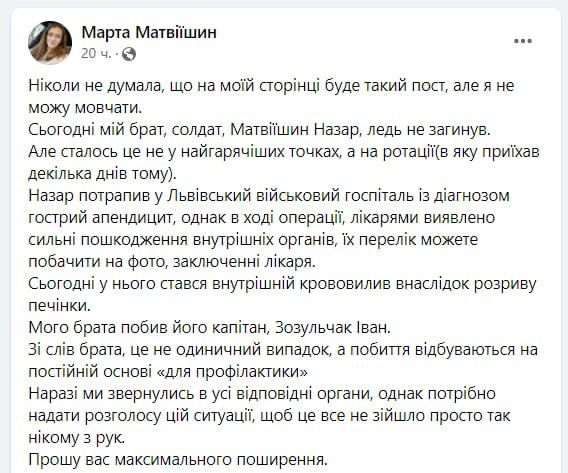Click the line beginning 'Наразі ми звернулись'
Screen dimensions: 568x473
coord(262,393)
